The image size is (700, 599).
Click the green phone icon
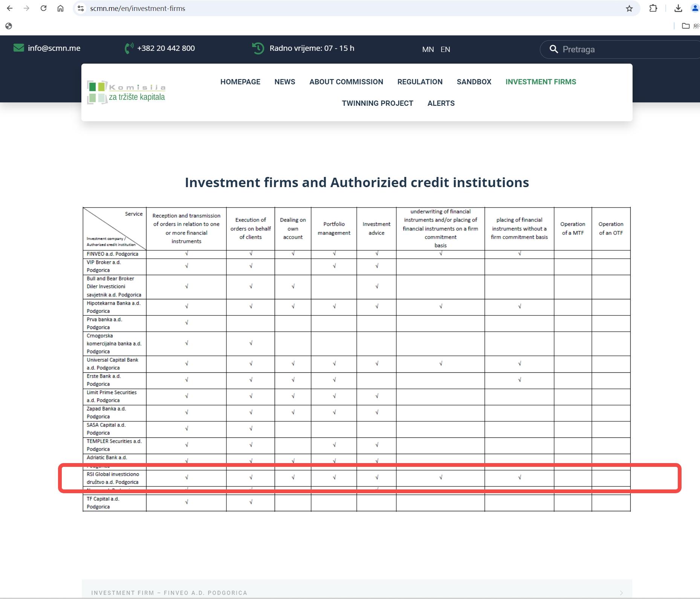(x=129, y=48)
